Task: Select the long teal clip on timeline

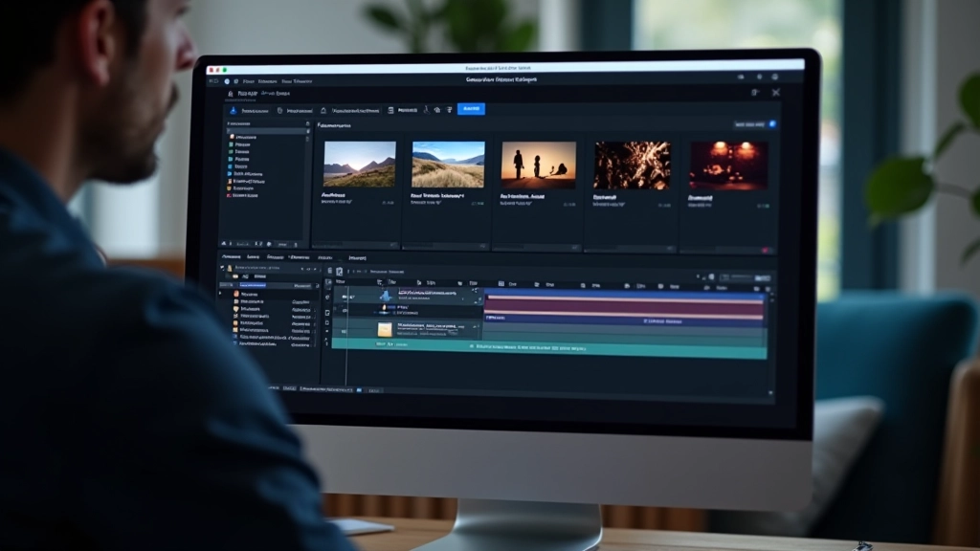Action: point(548,348)
